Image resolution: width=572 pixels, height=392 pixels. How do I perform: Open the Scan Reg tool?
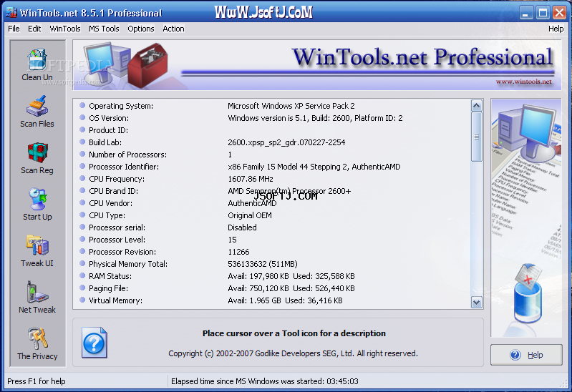tap(37, 158)
